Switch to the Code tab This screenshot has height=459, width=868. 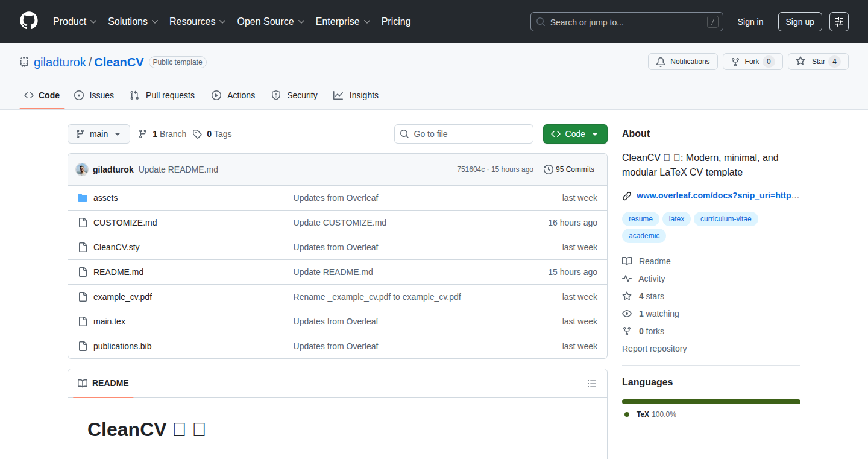point(42,95)
